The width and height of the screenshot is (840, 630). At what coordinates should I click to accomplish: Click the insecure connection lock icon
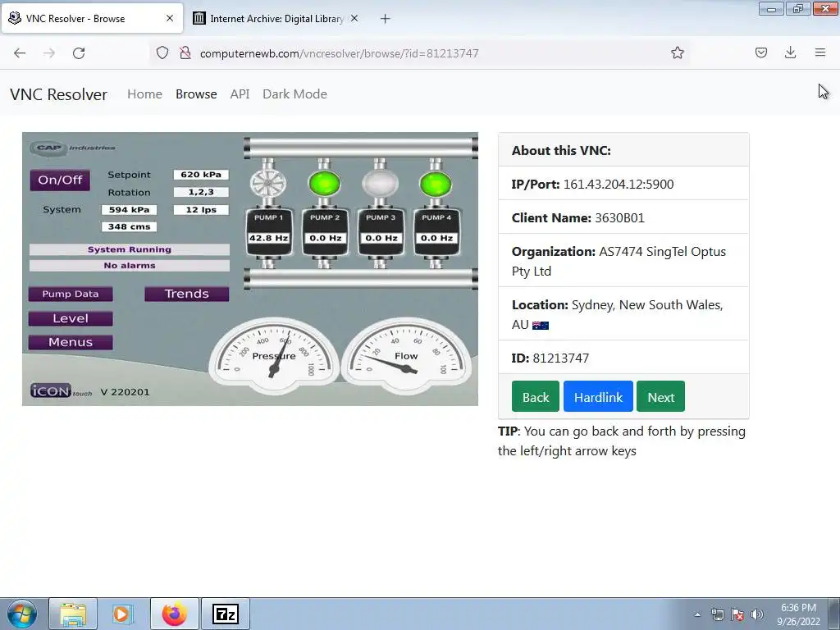coord(185,52)
